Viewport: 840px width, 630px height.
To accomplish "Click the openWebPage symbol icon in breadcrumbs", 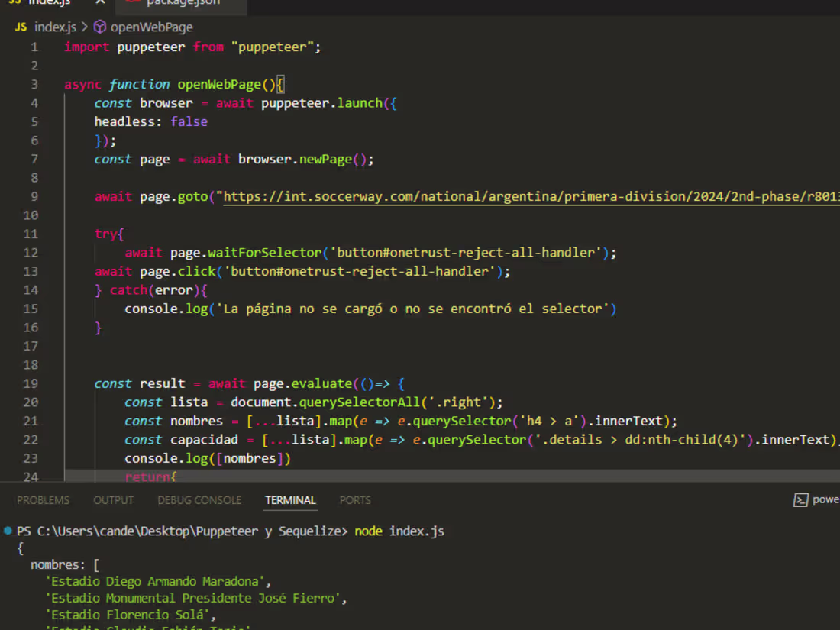I will [100, 26].
